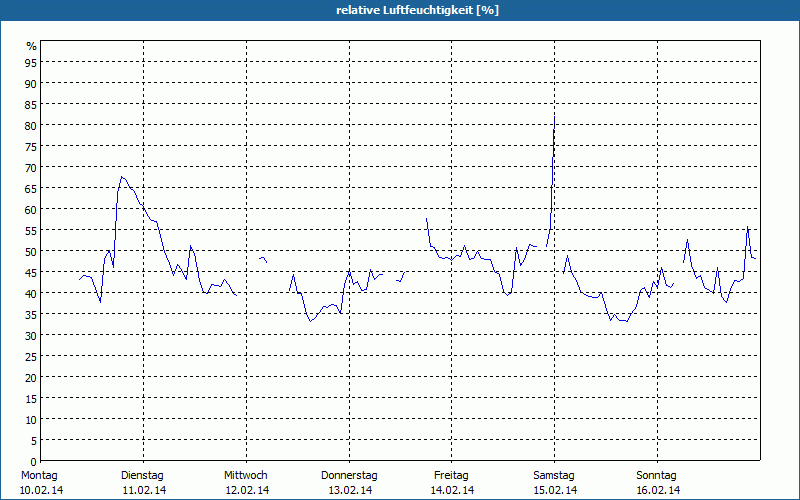Click the date label 10.02.14
800x500 pixels.
point(40,490)
